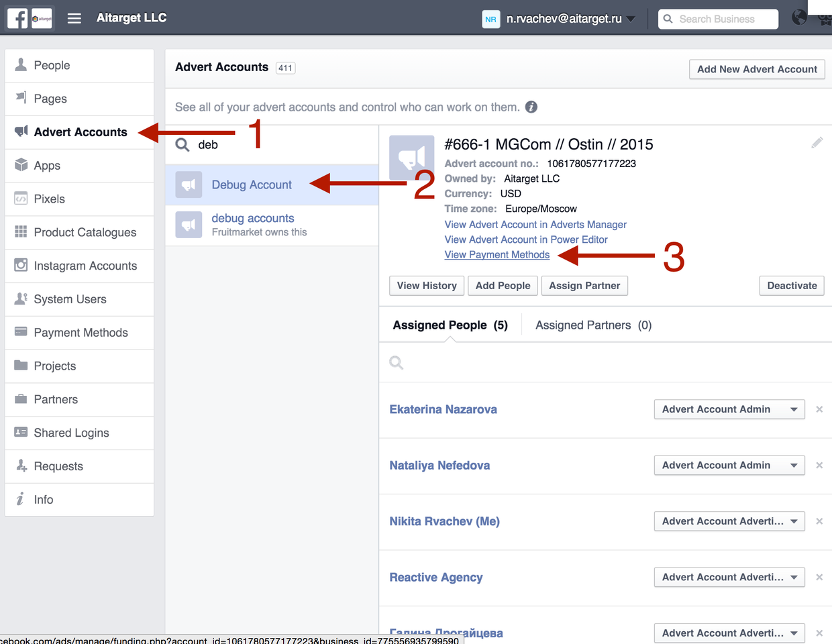Select Debug Account in results list
This screenshot has width=832, height=644.
272,184
